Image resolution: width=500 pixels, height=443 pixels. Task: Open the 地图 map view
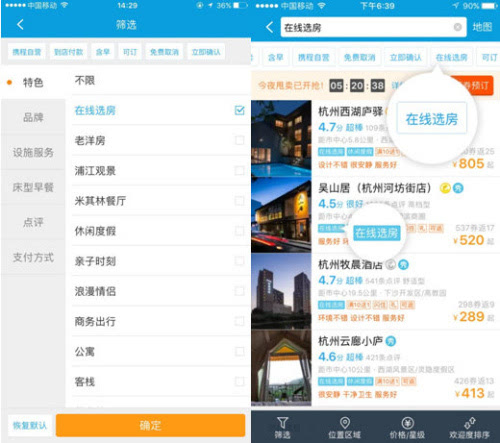tap(482, 27)
